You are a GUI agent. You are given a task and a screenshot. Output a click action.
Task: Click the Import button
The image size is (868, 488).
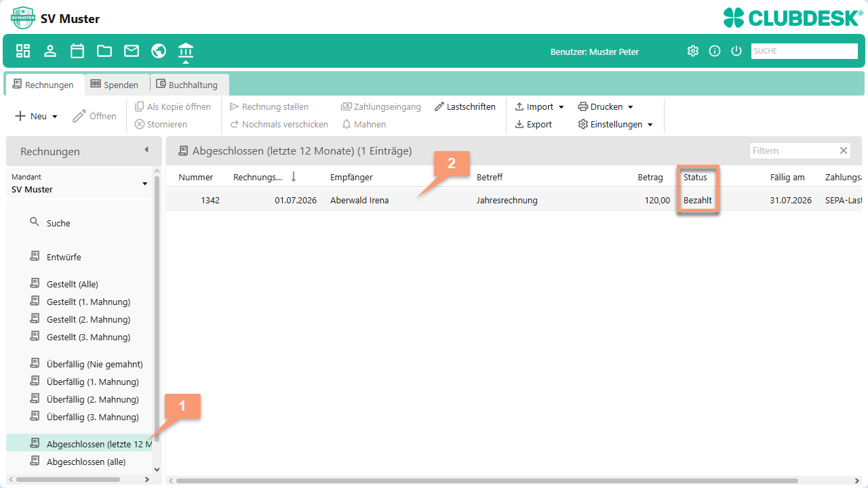point(534,106)
